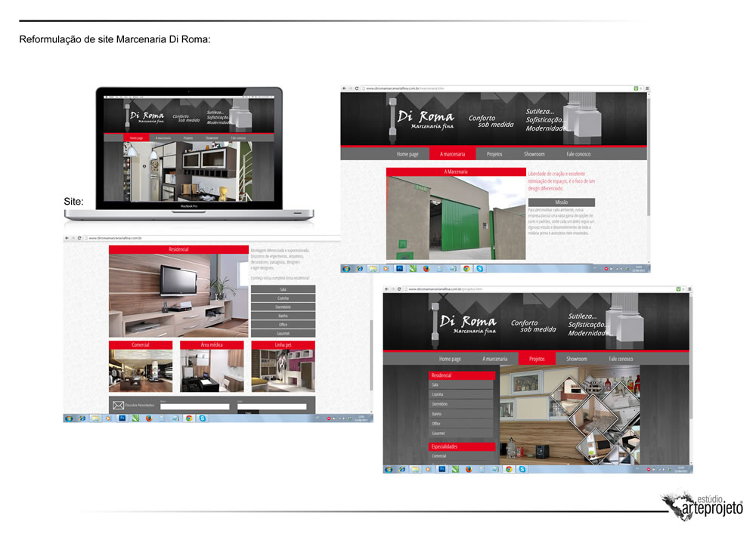This screenshot has height=534, width=756.
Task: Click the gray Missão button
Action: 561,202
